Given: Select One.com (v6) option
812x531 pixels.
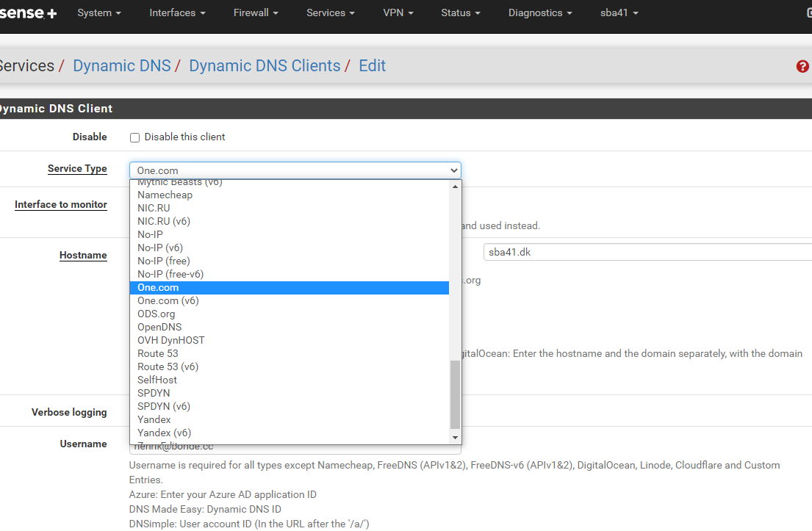Looking at the screenshot, I should coord(289,300).
